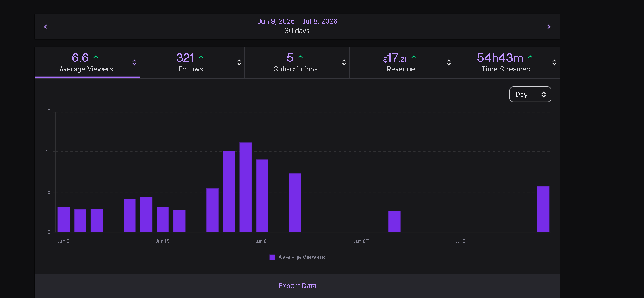The image size is (644, 298).
Task: Select the Average Viewers tab
Action: click(x=87, y=62)
